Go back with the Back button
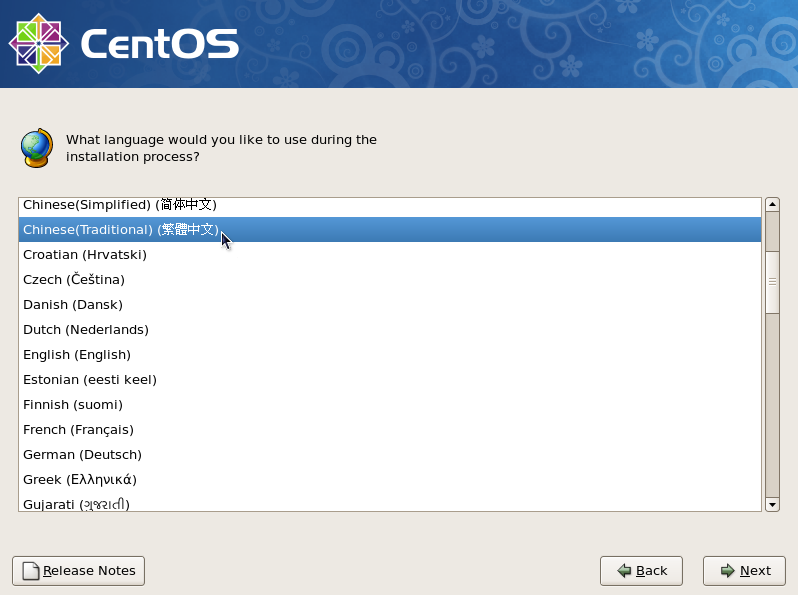The image size is (798, 595). [x=641, y=571]
